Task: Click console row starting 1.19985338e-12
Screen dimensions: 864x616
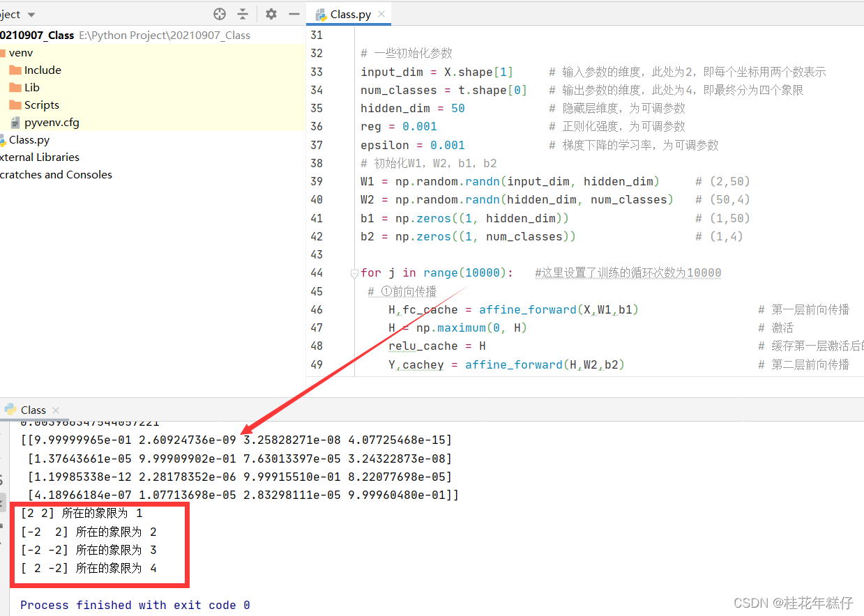Action: pos(240,477)
